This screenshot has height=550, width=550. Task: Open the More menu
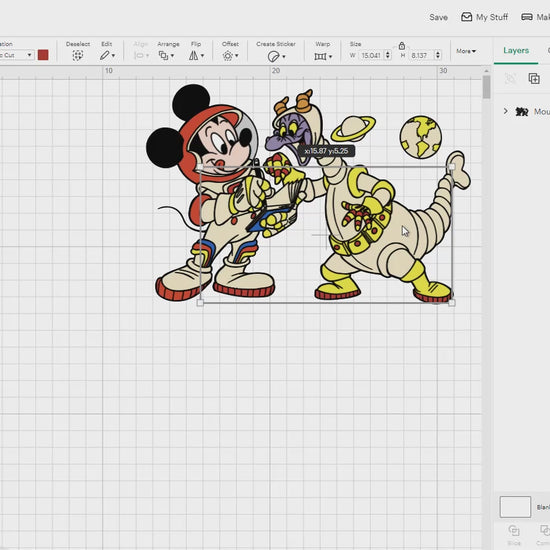466,51
